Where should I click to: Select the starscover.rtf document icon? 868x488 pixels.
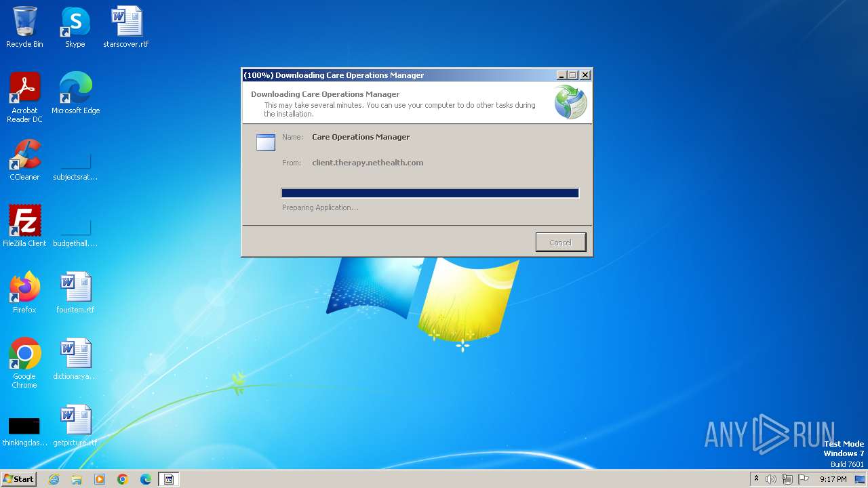click(126, 27)
